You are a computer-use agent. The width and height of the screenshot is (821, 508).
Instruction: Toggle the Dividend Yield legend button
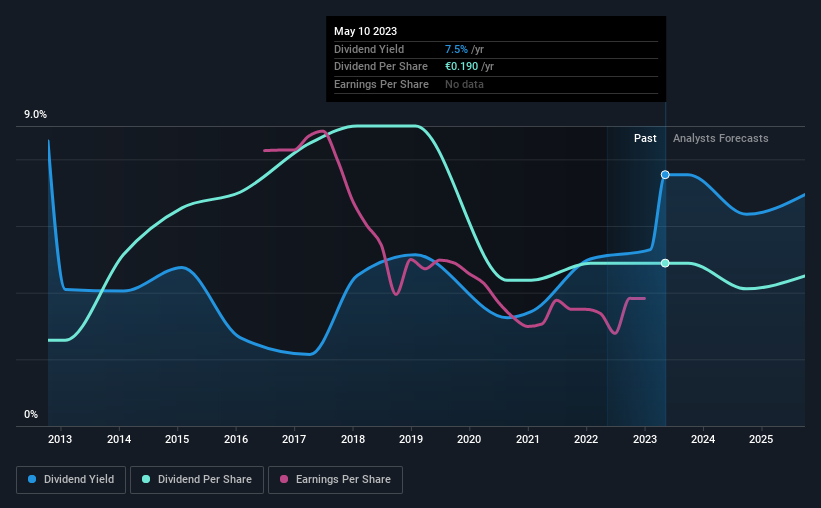coord(71,480)
